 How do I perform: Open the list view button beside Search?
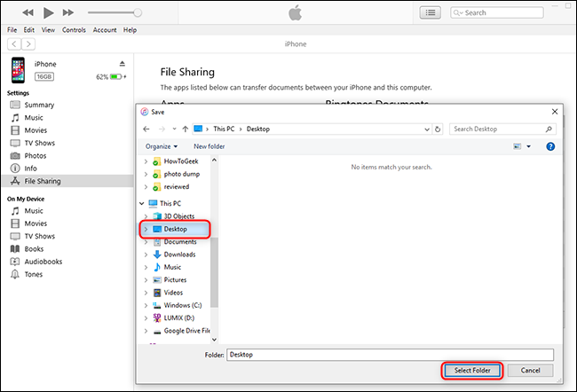(x=431, y=13)
